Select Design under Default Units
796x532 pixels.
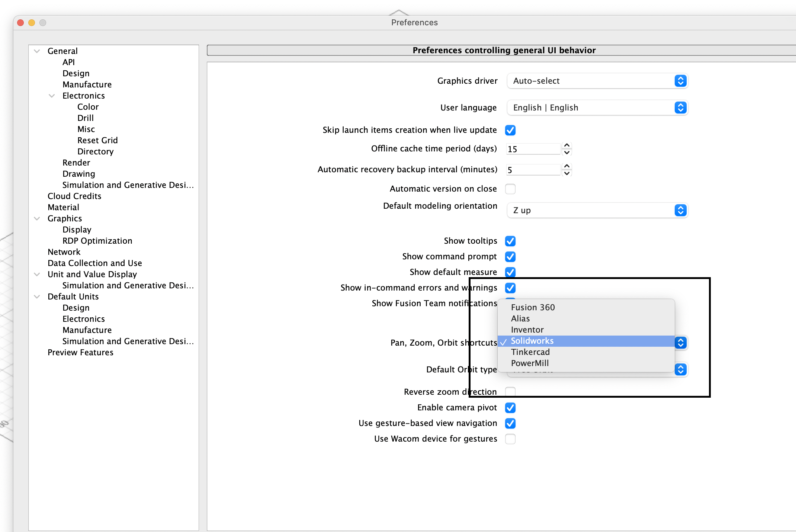76,308
